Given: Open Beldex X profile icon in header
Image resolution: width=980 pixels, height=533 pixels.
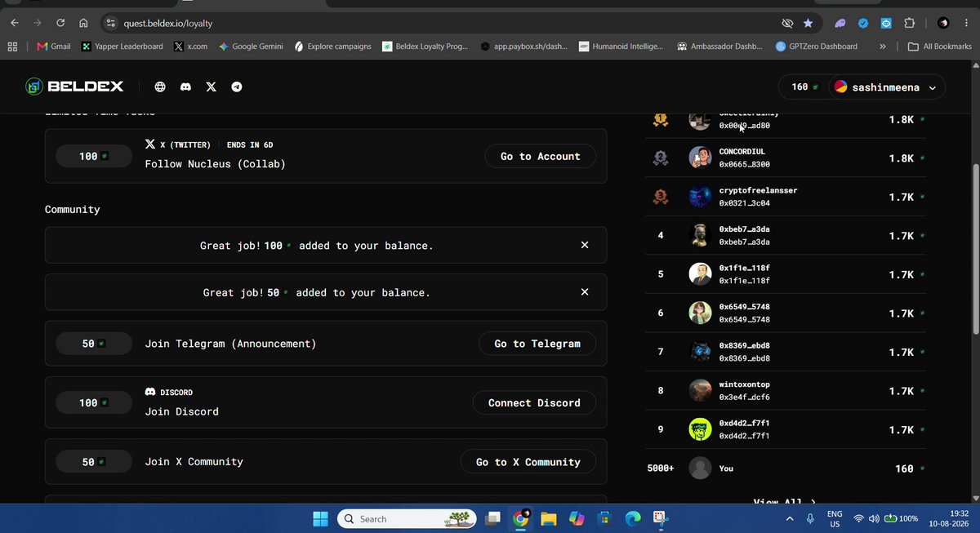Looking at the screenshot, I should pos(212,87).
